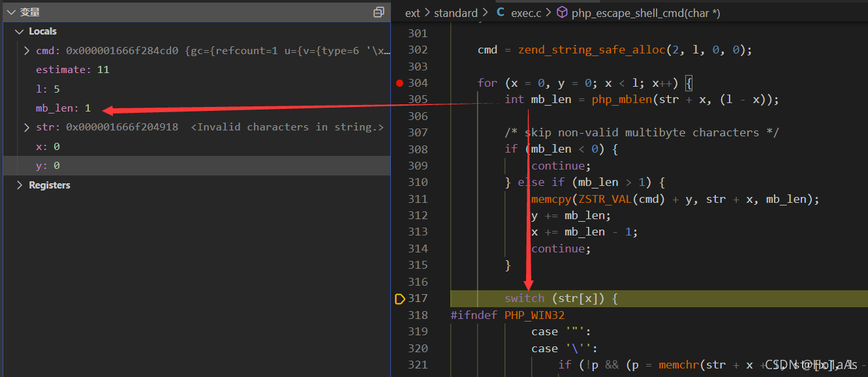
Task: Click the 'Invalid characters in string.' value
Action: [x=288, y=127]
